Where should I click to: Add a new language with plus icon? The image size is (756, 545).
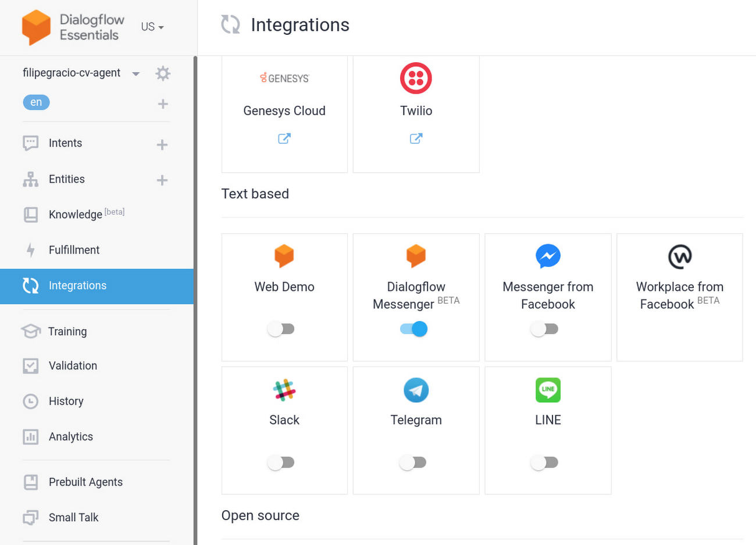(x=163, y=104)
